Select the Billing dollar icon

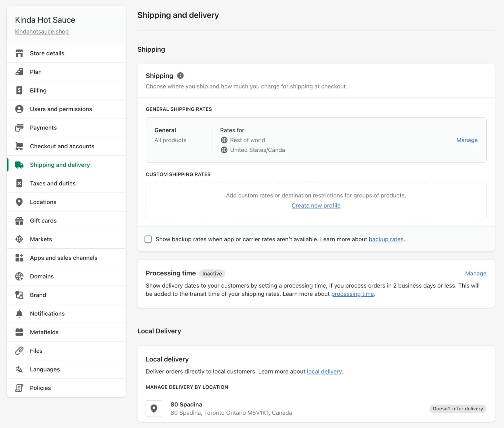tap(19, 90)
